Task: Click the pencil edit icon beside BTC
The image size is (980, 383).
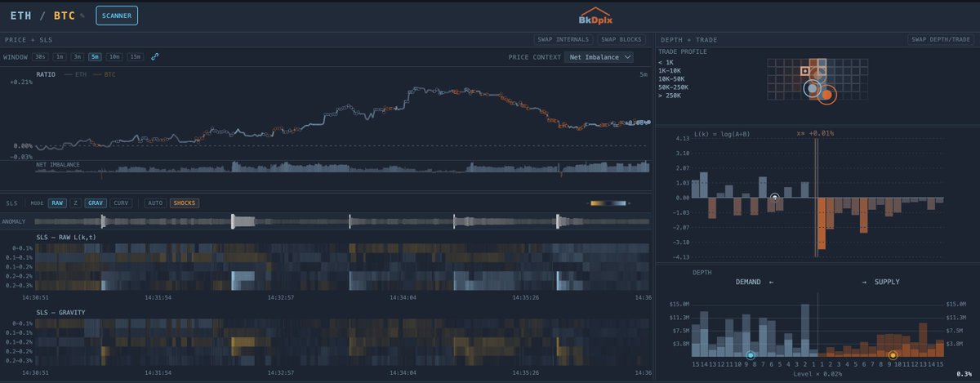Action: [x=82, y=16]
